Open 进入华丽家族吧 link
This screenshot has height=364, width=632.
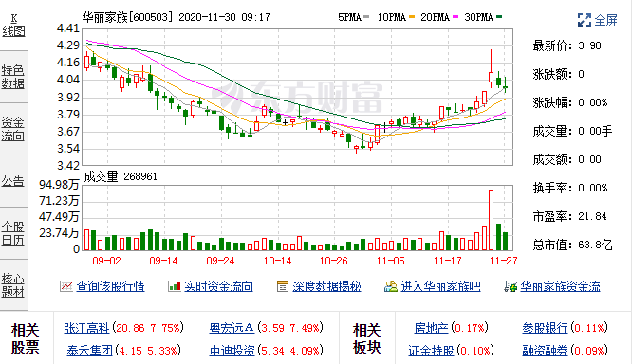pyautogui.click(x=440, y=286)
